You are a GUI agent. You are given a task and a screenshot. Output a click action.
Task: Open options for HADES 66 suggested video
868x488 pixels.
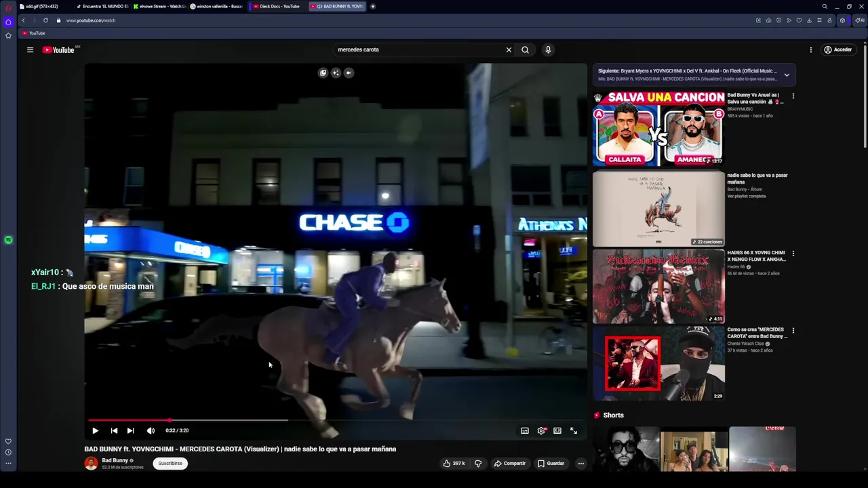coord(793,253)
